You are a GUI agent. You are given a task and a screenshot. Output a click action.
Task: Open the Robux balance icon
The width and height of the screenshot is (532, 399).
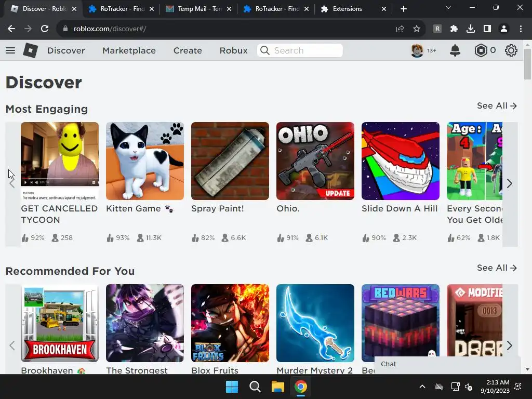coord(481,50)
